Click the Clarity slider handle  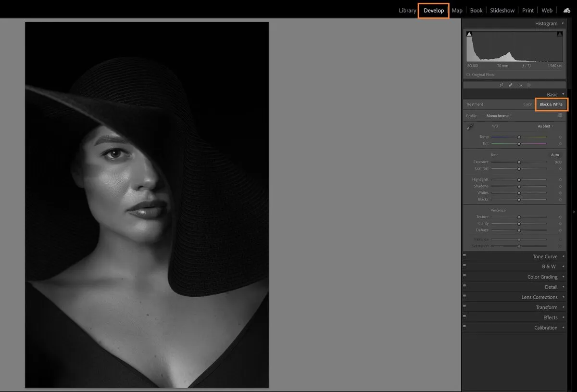point(519,224)
